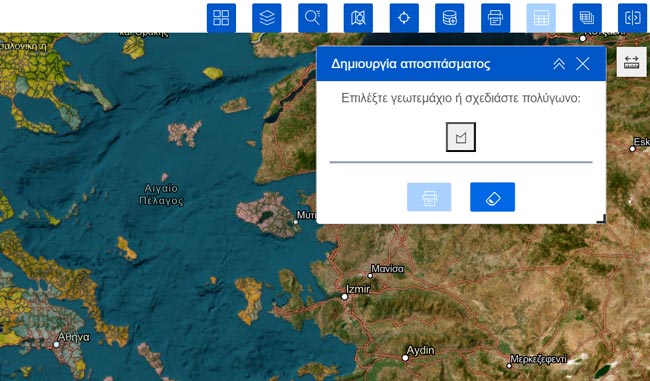650x381 pixels.
Task: Open the measure distance ruler widget
Action: coord(631,62)
